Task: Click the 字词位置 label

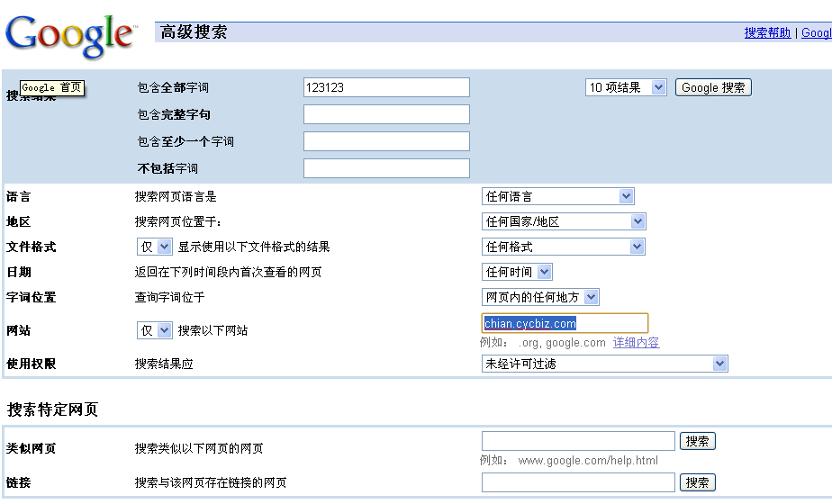Action: pos(31,297)
